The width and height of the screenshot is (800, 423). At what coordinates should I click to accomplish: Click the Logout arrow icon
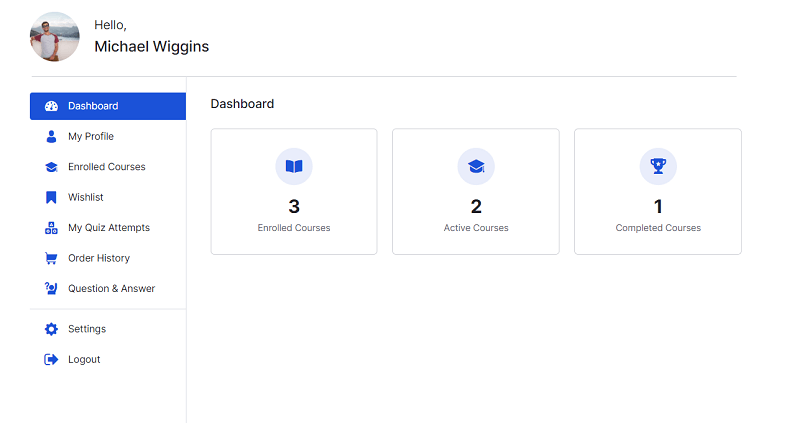[x=51, y=360]
